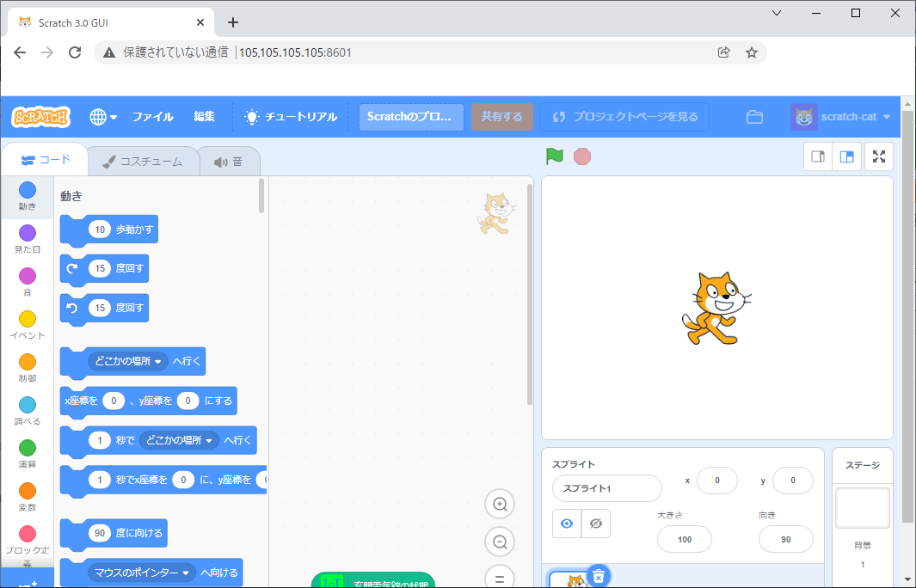916x588 pixels.
Task: Click y value in x座標を、y座標を block
Action: tap(188, 401)
